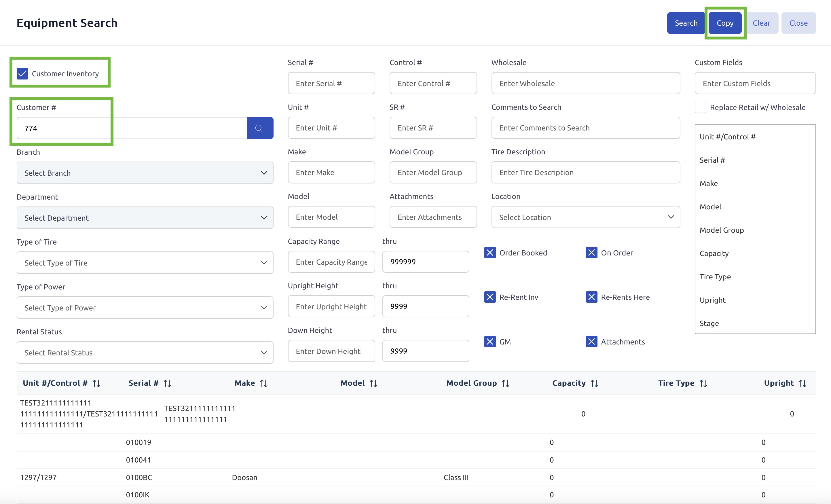Focus the Enter Down Height field

[x=331, y=351]
